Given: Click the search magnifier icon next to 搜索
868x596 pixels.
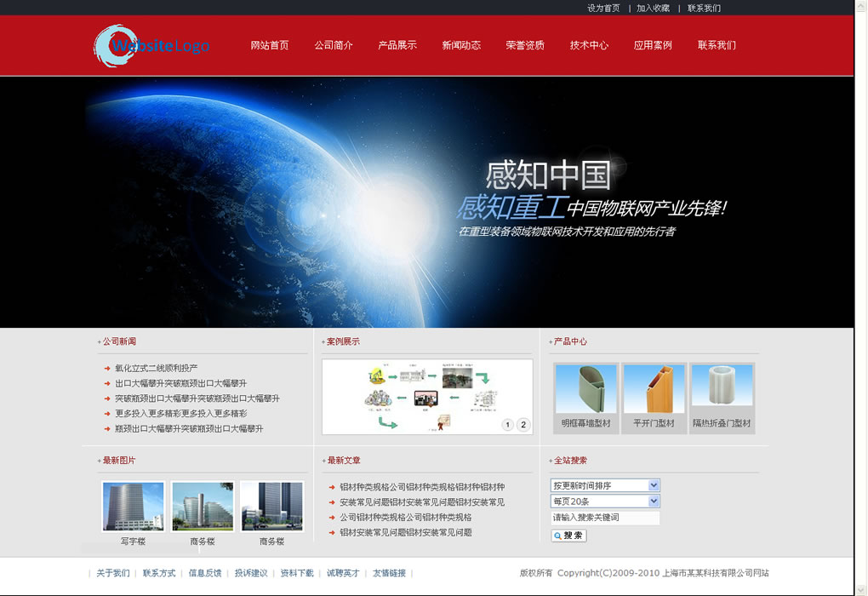Looking at the screenshot, I should [557, 536].
